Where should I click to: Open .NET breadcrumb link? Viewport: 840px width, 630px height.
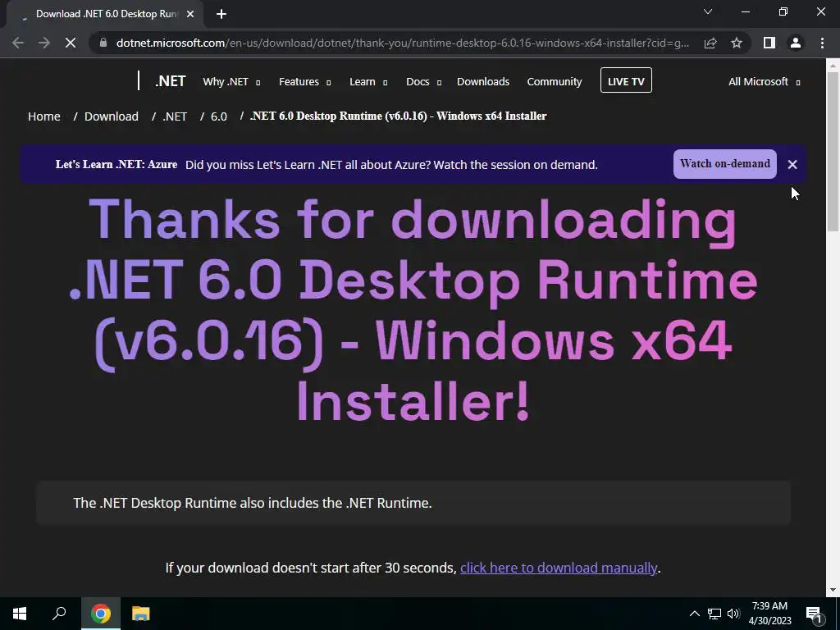click(175, 116)
